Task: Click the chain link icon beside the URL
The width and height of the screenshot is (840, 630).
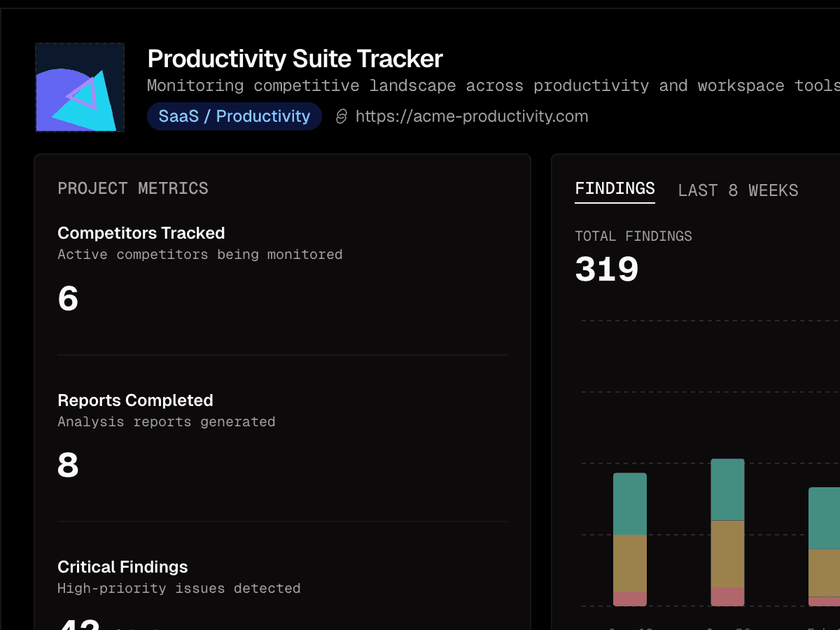Action: (342, 116)
